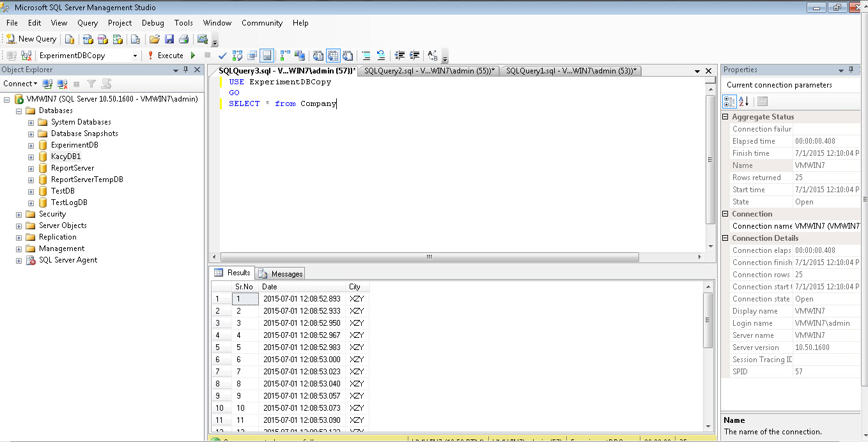Click Display Estimated Execution Plan icon
Image resolution: width=868 pixels, height=442 pixels.
(237, 56)
